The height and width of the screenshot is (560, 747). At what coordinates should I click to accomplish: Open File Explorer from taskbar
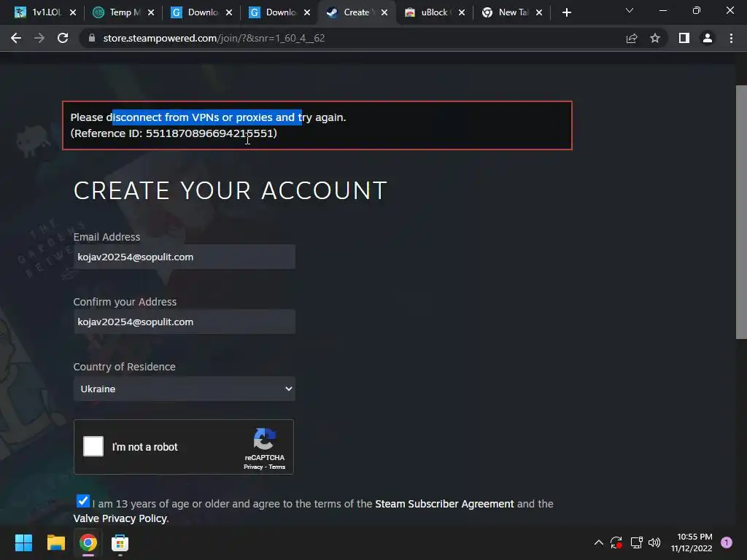55,542
